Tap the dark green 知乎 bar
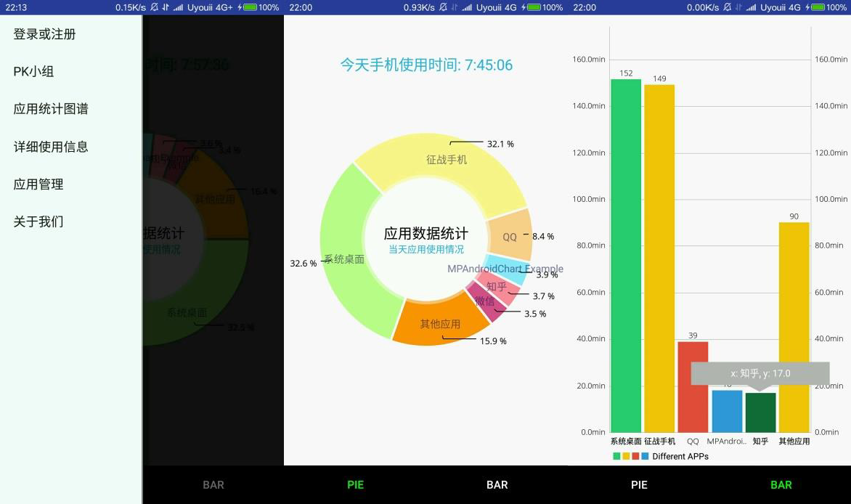The height and width of the screenshot is (504, 851). click(760, 412)
